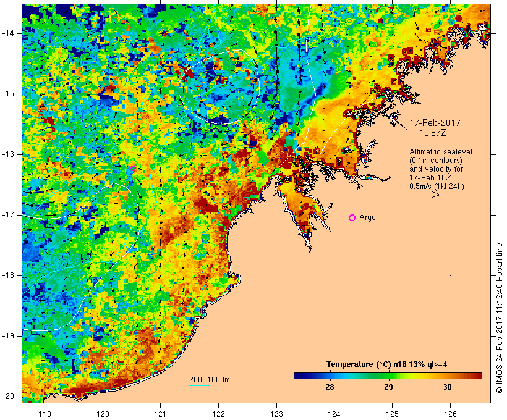Click the '-16' latitude axis label

click(x=7, y=154)
